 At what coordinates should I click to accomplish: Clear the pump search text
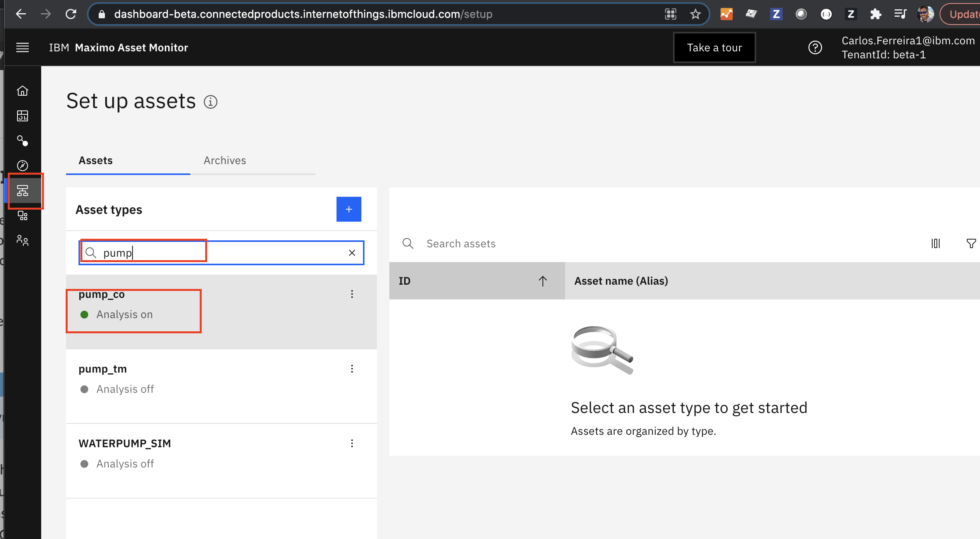[x=352, y=253]
